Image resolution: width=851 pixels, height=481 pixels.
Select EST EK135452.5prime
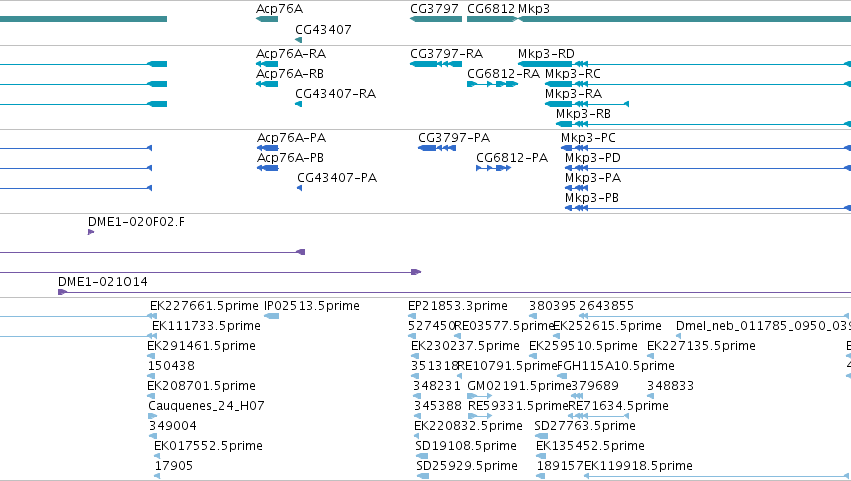[590, 446]
